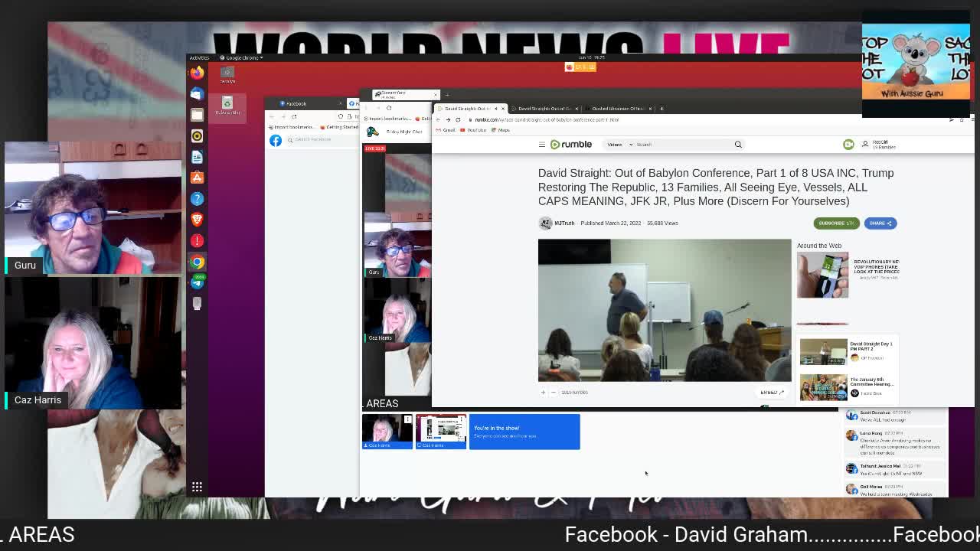Open the Google Chrome app menu dropdown

(242, 57)
